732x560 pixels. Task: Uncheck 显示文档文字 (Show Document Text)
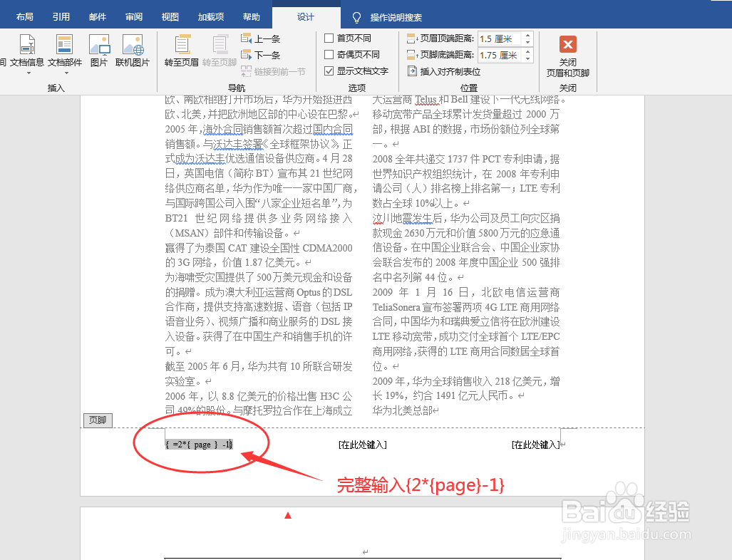point(329,71)
